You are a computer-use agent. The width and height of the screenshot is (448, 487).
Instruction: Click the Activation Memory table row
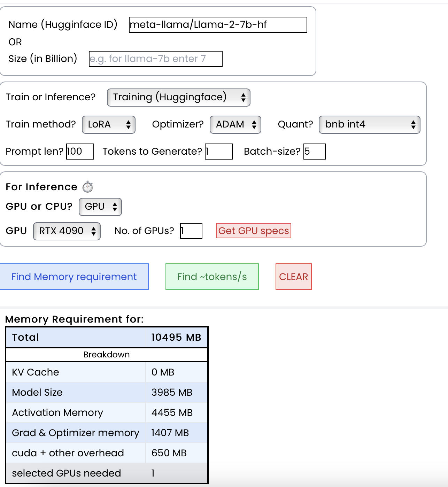(x=107, y=413)
